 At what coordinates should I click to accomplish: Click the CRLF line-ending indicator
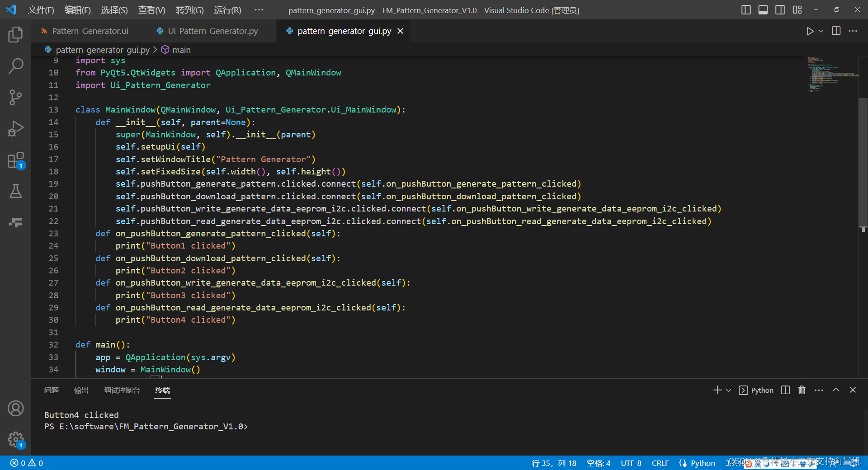[x=660, y=463]
